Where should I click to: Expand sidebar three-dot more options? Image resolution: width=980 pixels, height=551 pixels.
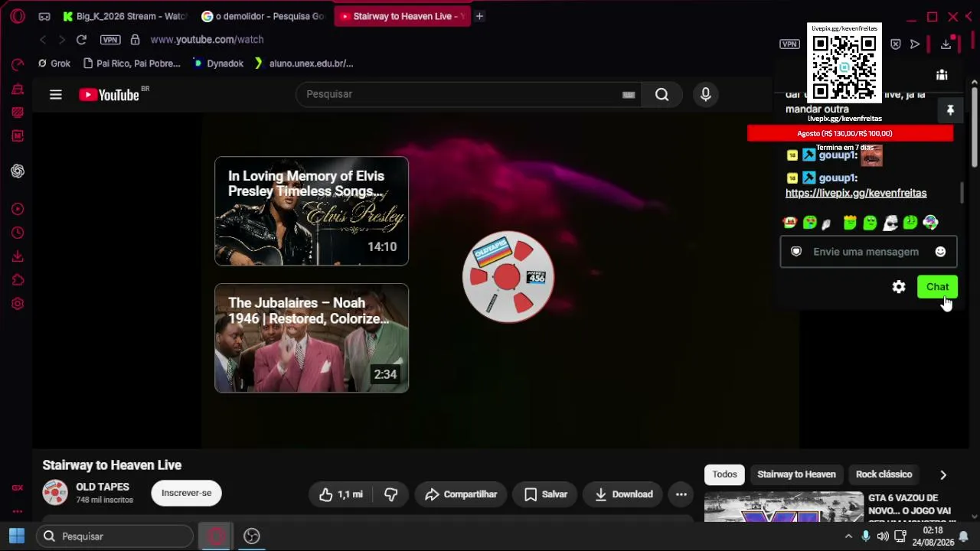pos(18,511)
